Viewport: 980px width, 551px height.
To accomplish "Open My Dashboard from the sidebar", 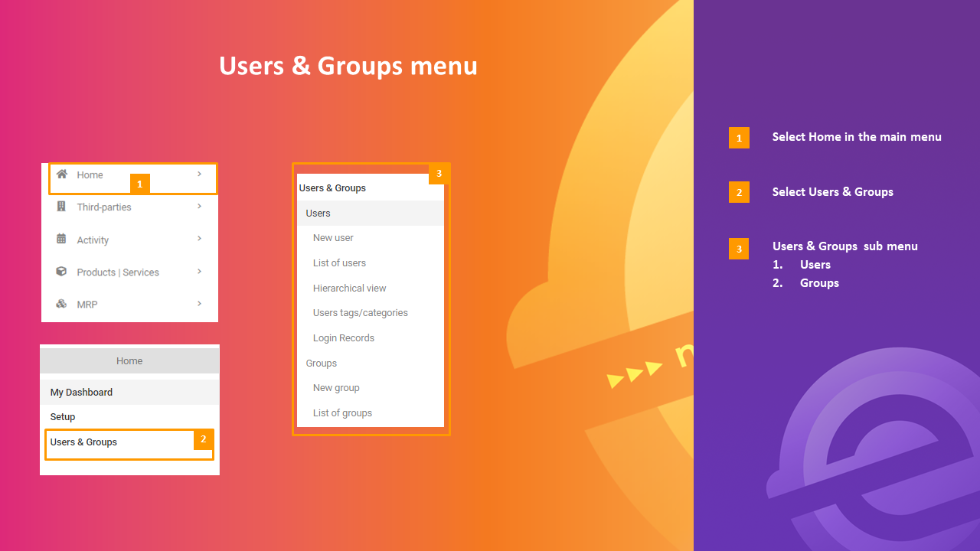I will click(x=81, y=392).
